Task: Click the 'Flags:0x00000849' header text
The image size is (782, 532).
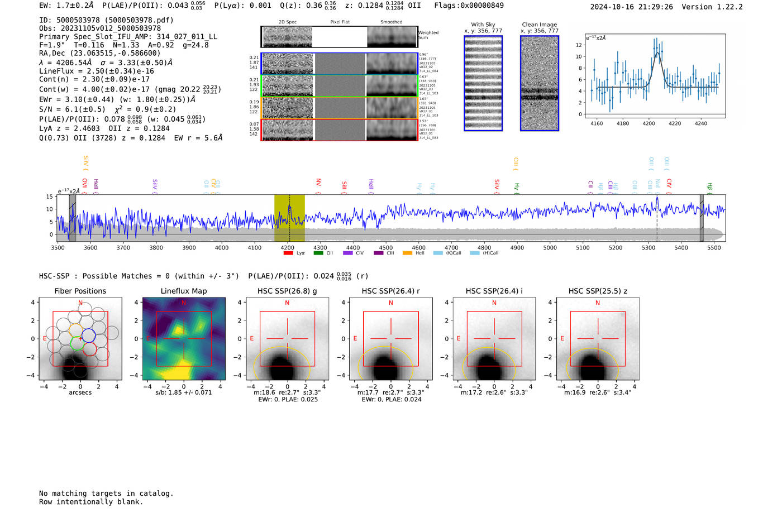Action: click(469, 6)
